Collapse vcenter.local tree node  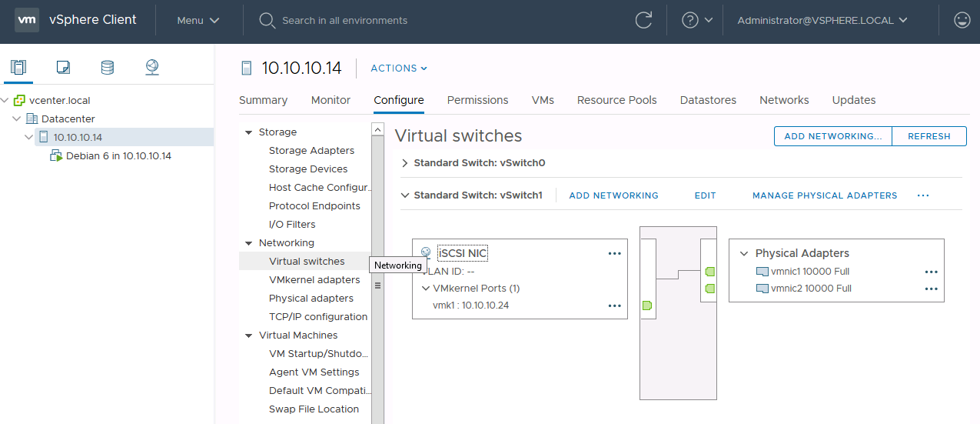click(5, 101)
